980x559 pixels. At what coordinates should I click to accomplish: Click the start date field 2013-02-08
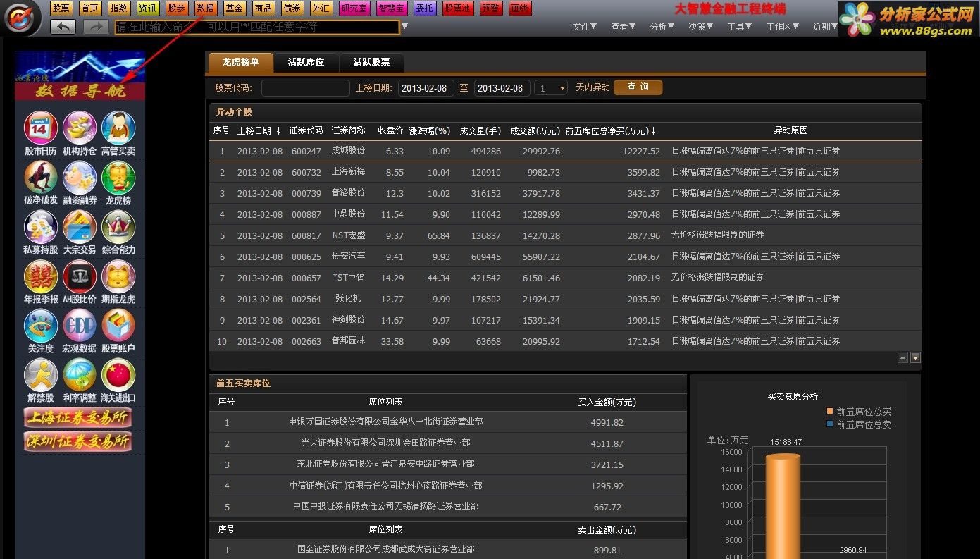tap(426, 88)
